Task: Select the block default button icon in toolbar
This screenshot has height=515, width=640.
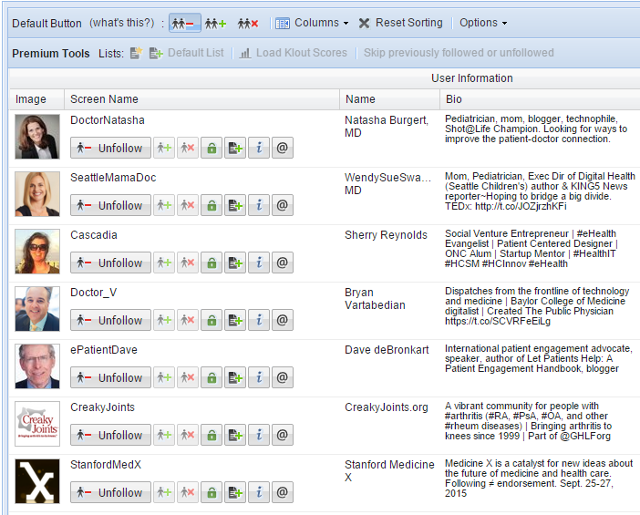Action: coord(248,22)
